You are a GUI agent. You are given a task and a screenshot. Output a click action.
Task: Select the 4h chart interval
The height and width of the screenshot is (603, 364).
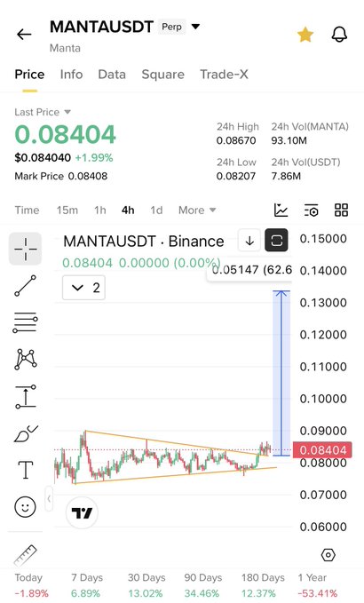tap(128, 210)
